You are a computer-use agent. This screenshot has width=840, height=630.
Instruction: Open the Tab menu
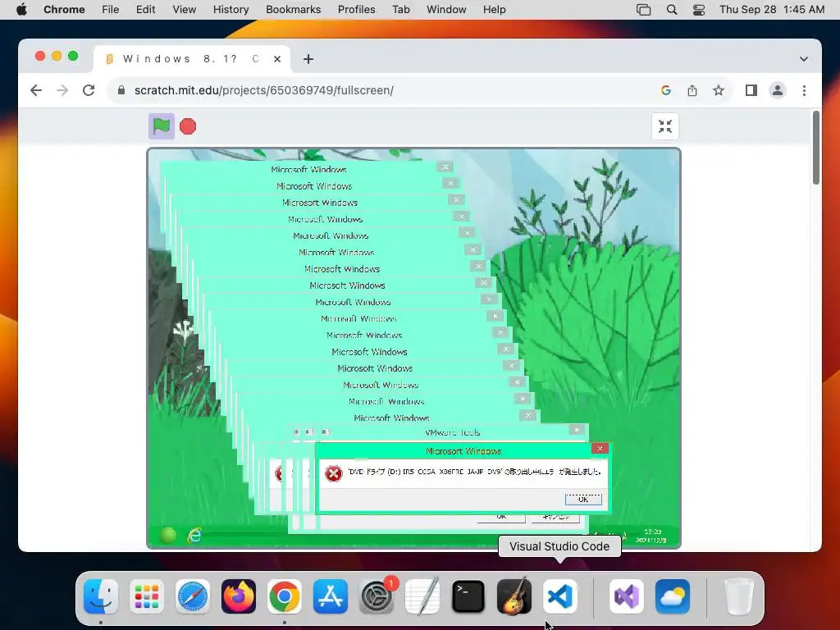click(x=400, y=10)
